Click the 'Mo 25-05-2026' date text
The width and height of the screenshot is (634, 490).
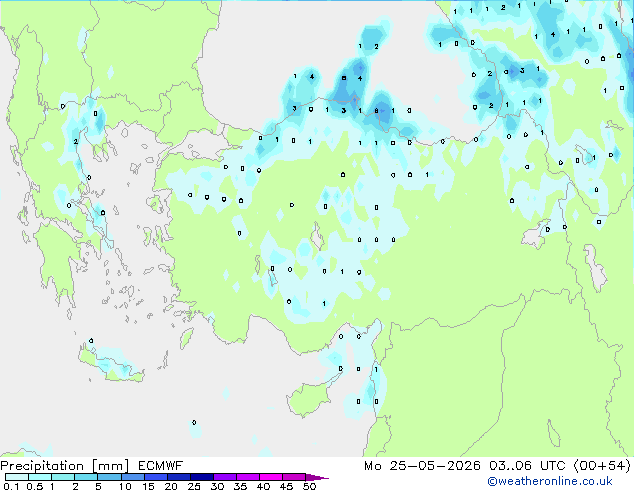point(422,466)
